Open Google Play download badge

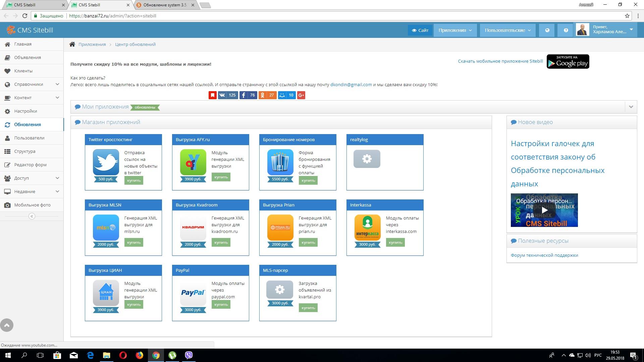(x=568, y=61)
